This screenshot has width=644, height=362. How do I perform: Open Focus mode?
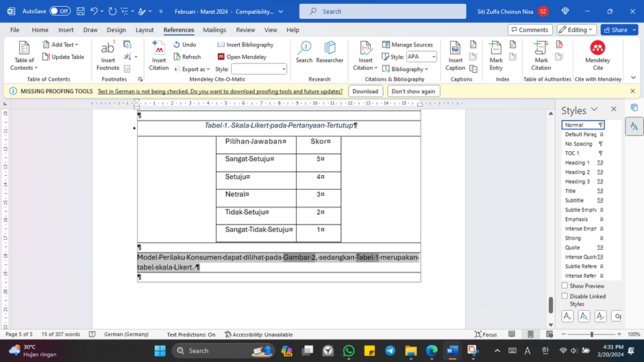(x=486, y=334)
